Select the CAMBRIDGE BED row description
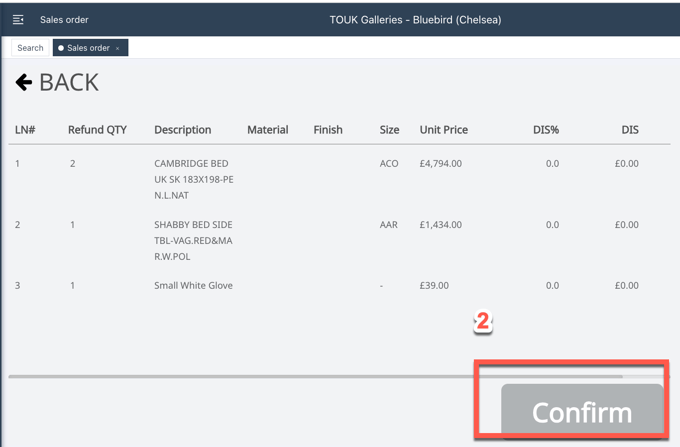The image size is (680, 447). tap(193, 179)
